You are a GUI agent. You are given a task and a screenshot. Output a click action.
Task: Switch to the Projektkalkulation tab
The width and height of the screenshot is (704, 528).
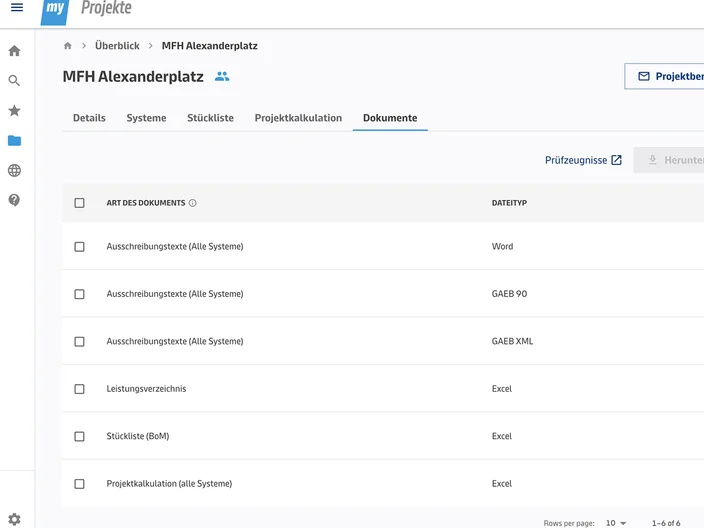pos(298,118)
